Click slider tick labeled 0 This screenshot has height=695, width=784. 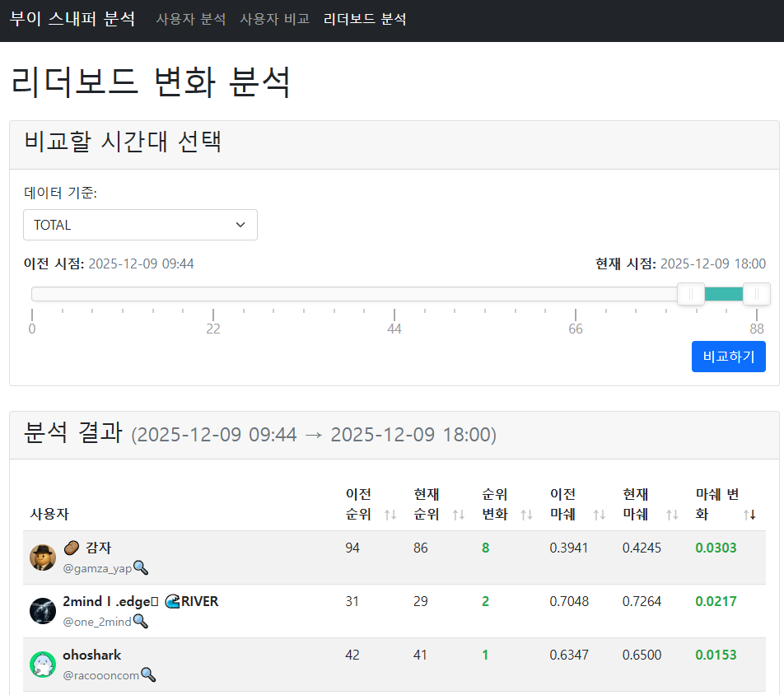point(32,329)
